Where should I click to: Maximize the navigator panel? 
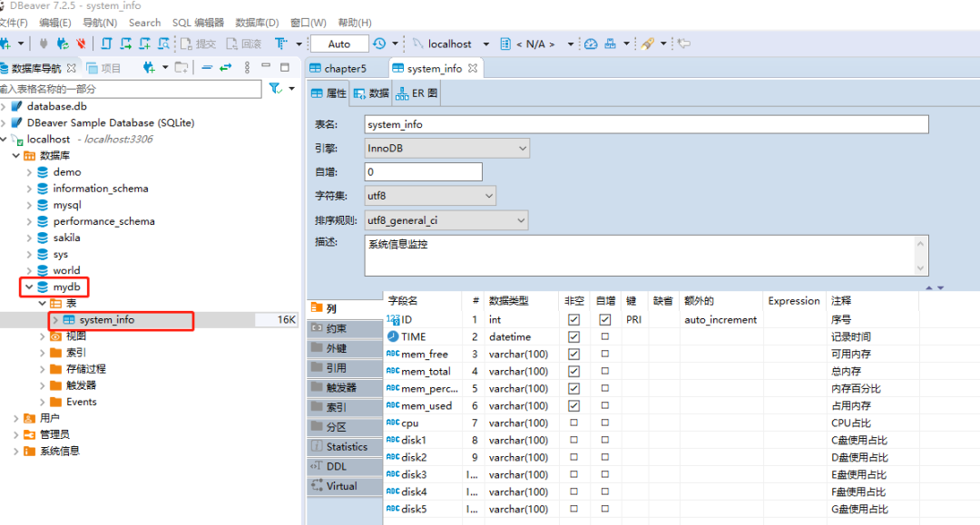(285, 67)
